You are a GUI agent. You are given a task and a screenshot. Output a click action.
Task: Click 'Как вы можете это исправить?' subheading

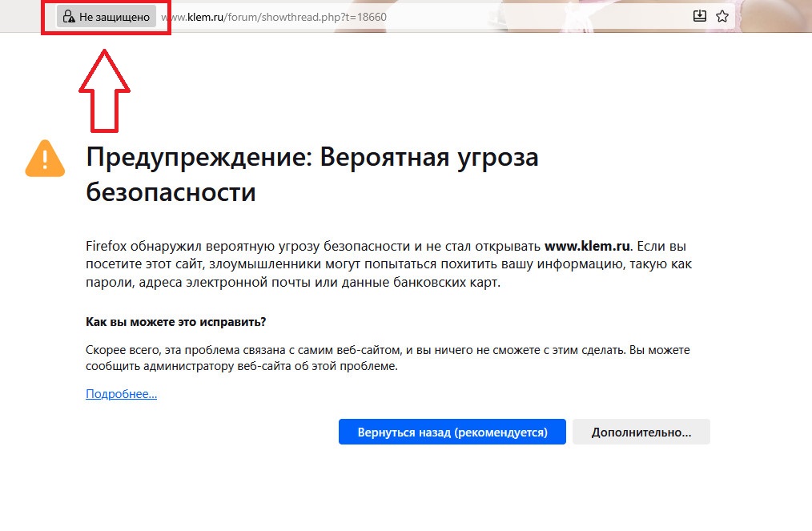pyautogui.click(x=175, y=321)
